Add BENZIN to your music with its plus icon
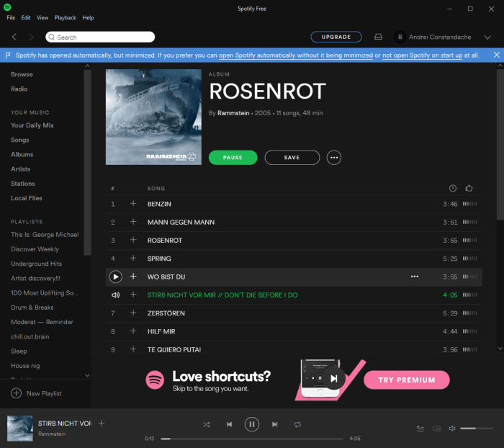 (x=133, y=204)
